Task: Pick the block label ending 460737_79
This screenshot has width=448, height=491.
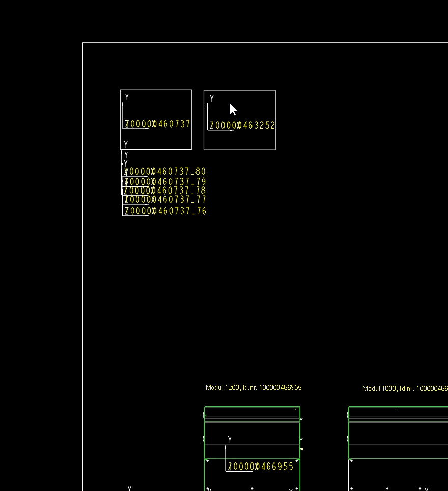Action: tap(165, 182)
